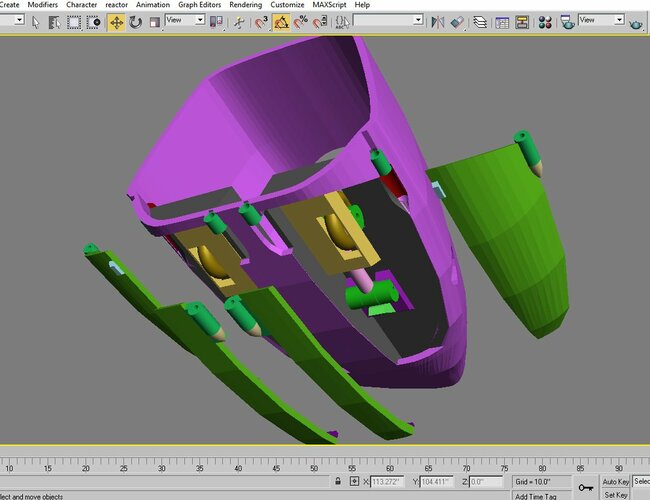Viewport: 650px width, 500px height.
Task: Click the Align tool icon
Action: click(457, 22)
